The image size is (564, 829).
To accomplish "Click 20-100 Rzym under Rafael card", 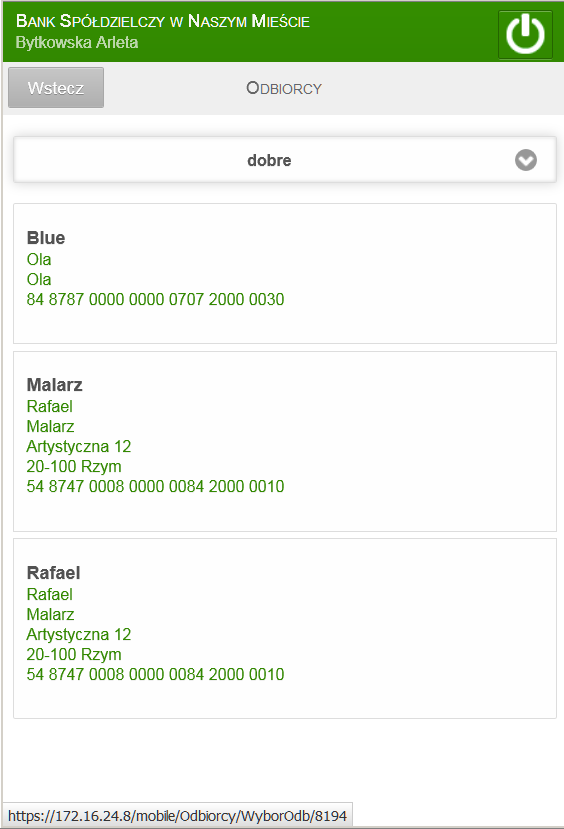I will [74, 654].
